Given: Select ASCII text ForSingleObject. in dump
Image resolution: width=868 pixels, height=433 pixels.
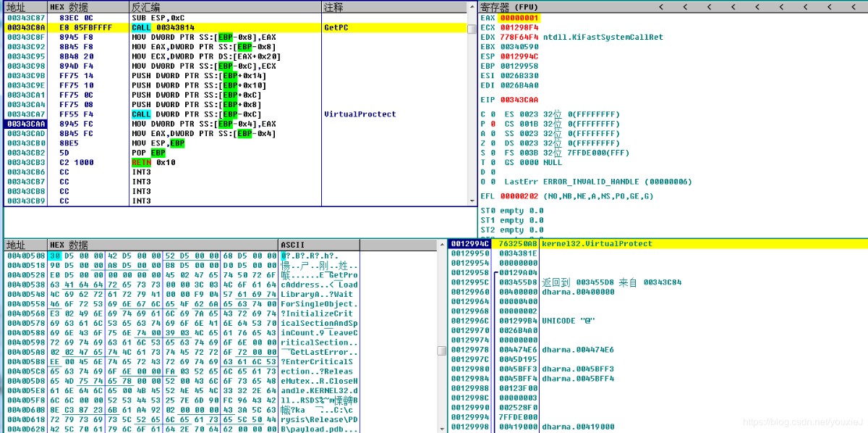Looking at the screenshot, I should (x=319, y=304).
